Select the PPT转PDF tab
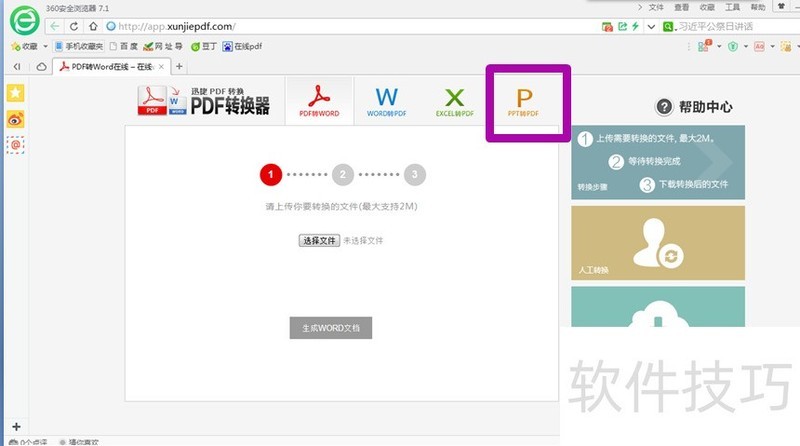This screenshot has height=446, width=800. [x=523, y=102]
